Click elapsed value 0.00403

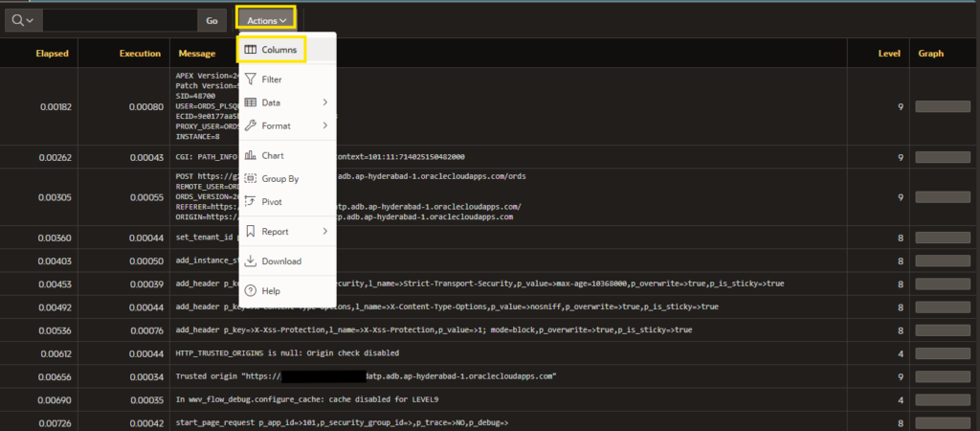tap(55, 261)
